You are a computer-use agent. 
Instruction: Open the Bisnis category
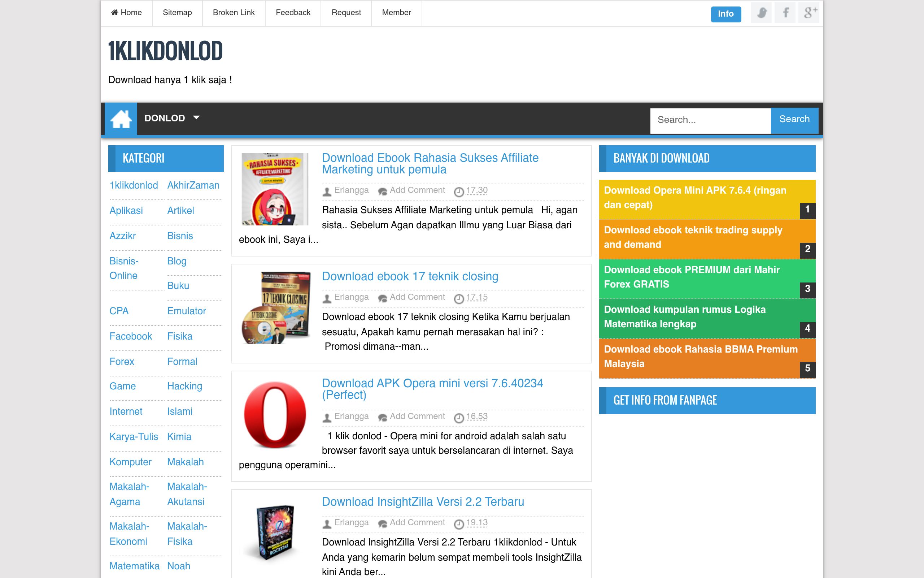pos(180,236)
